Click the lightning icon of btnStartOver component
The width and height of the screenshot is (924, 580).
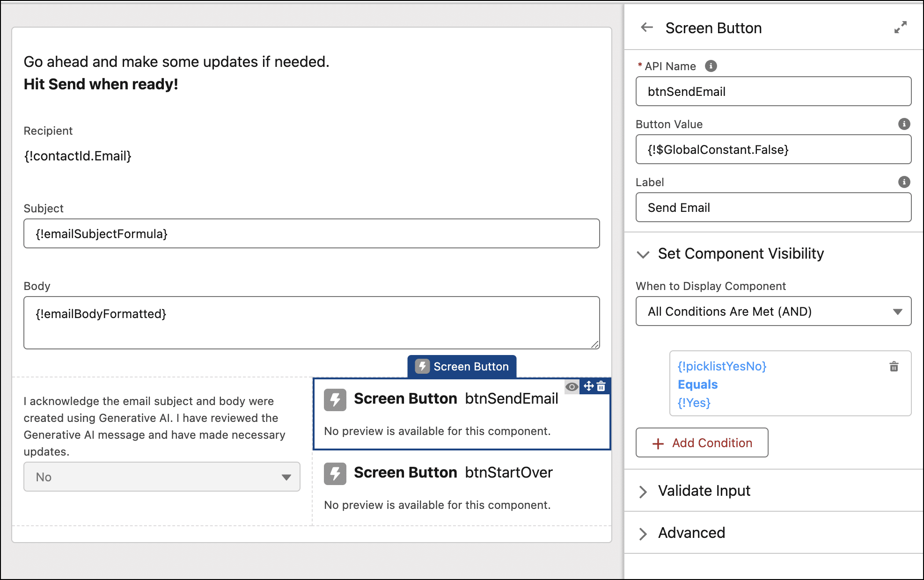(x=335, y=473)
